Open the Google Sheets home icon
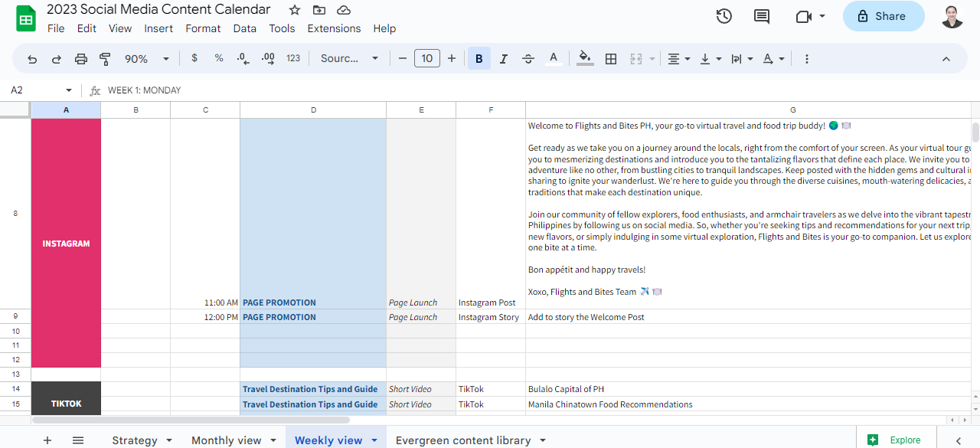 click(26, 18)
